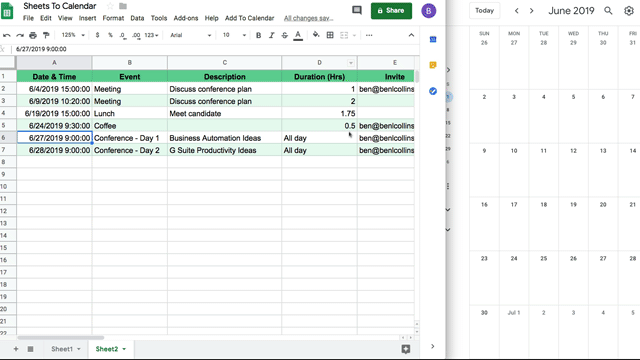Click the Google Sheets home icon
The image size is (640, 360).
(x=7, y=11)
